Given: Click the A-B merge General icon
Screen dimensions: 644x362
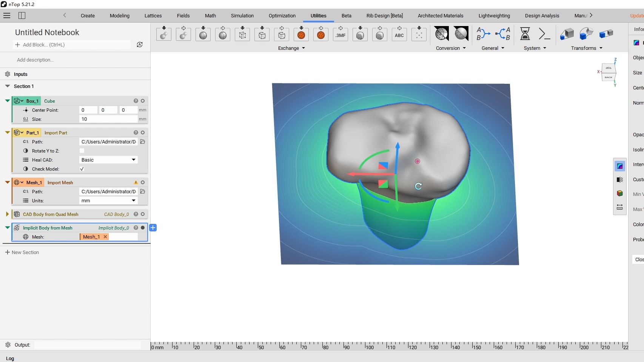Looking at the screenshot, I should click(483, 34).
